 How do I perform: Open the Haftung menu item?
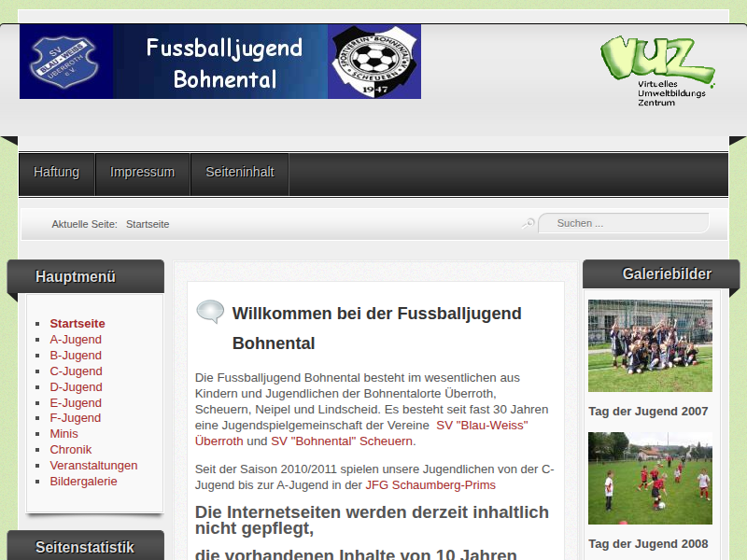(56, 173)
